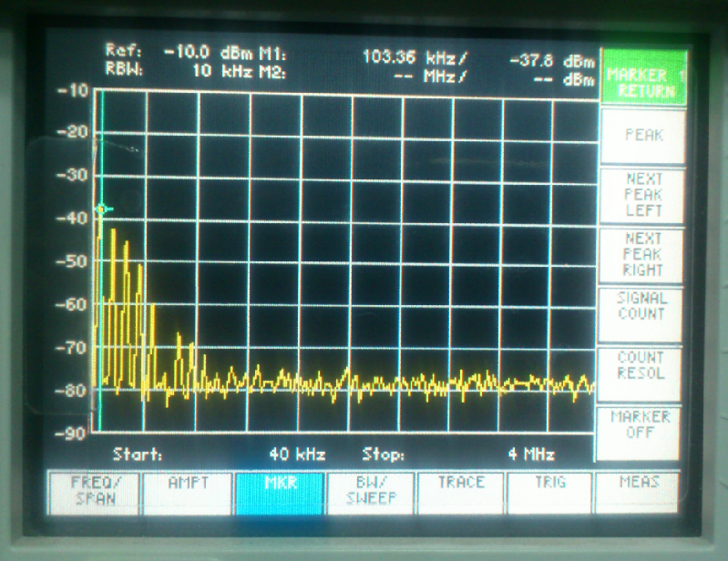728x561 pixels.
Task: Open the FREQ/SPAN menu
Action: coord(94,492)
